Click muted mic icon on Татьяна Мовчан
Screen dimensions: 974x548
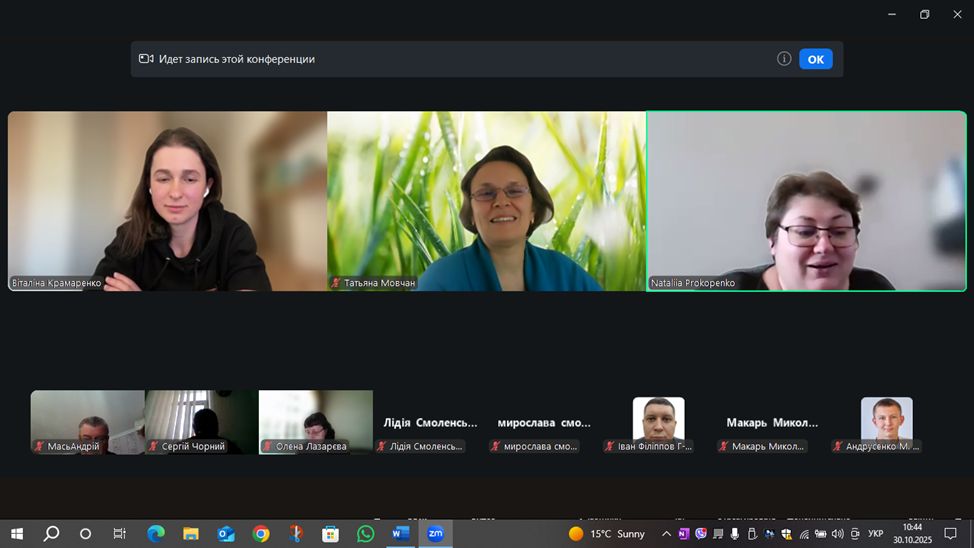tap(336, 283)
